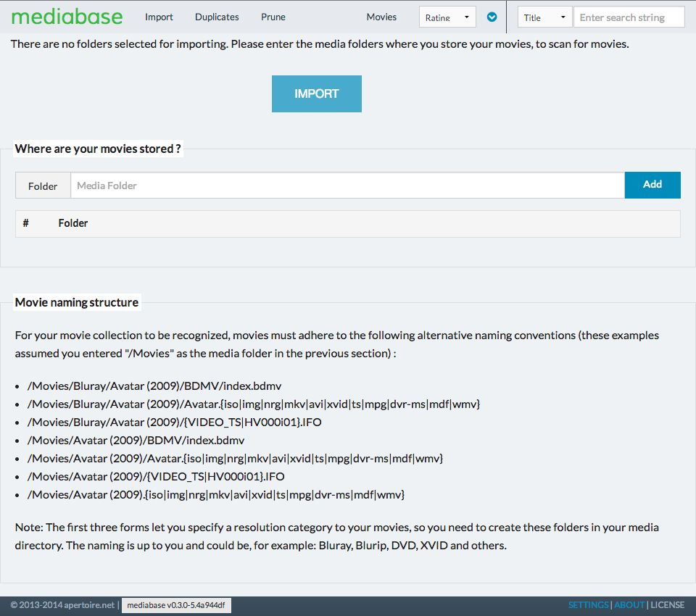Expand the Title search filter dropdown

544,17
